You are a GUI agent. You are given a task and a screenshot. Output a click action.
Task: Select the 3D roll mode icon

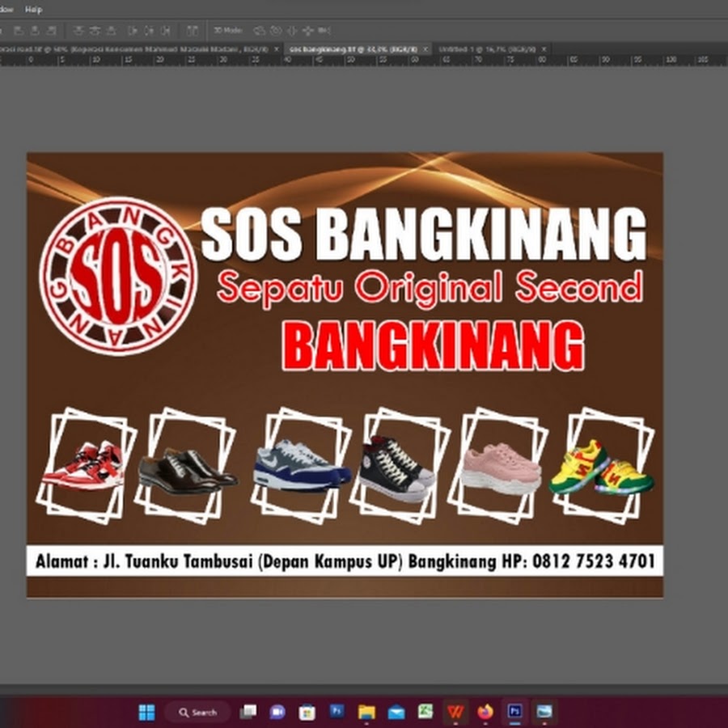[x=276, y=31]
